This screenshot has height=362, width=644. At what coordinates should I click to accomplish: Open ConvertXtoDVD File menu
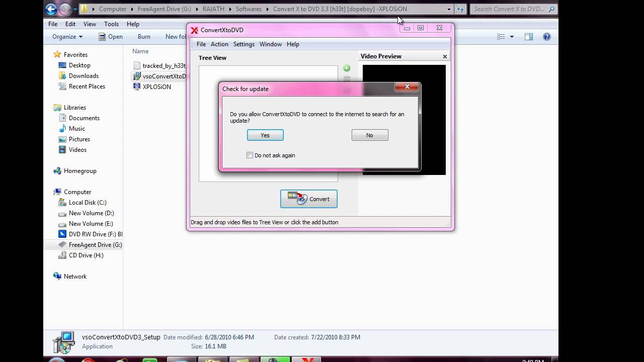pyautogui.click(x=201, y=44)
